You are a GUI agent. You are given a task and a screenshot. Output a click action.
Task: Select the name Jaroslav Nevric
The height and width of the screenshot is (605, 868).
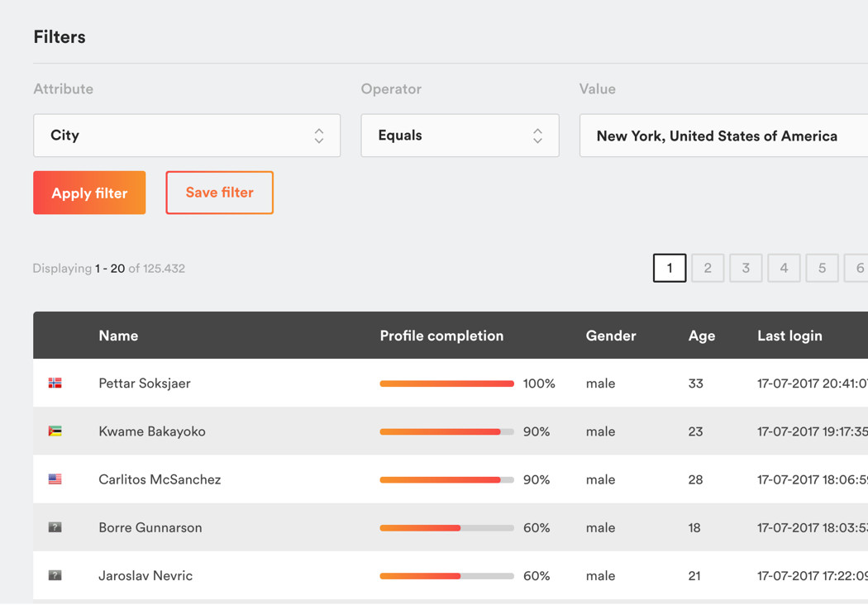145,576
